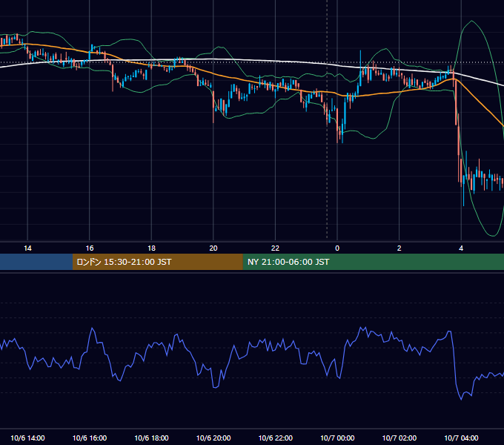Image resolution: width=504 pixels, height=445 pixels.
Task: Click the 16 hour axis label
Action: [x=90, y=248]
